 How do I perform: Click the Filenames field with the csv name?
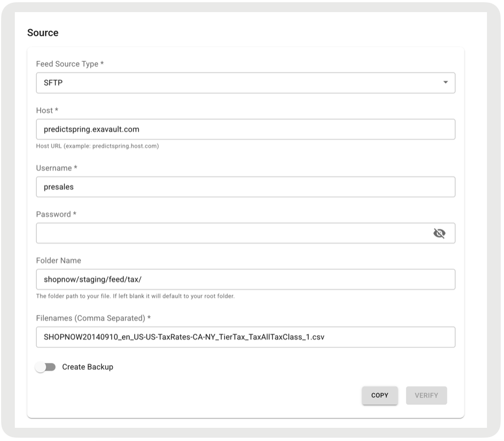(245, 337)
